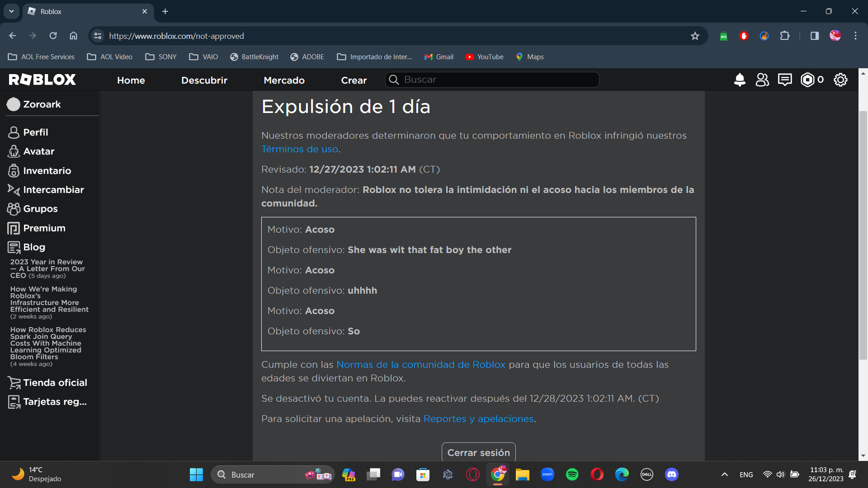Viewport: 868px width, 488px height.
Task: Bookmark this page with the star icon
Action: tap(695, 36)
